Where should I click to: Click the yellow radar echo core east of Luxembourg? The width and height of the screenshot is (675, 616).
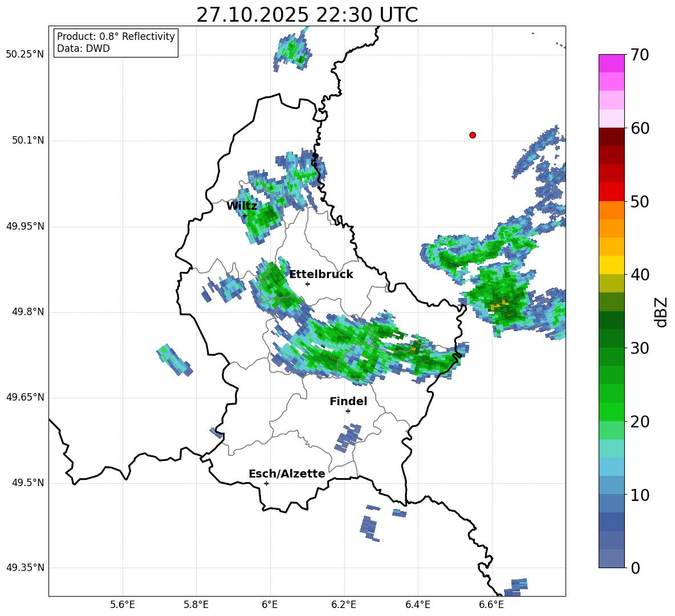499,305
